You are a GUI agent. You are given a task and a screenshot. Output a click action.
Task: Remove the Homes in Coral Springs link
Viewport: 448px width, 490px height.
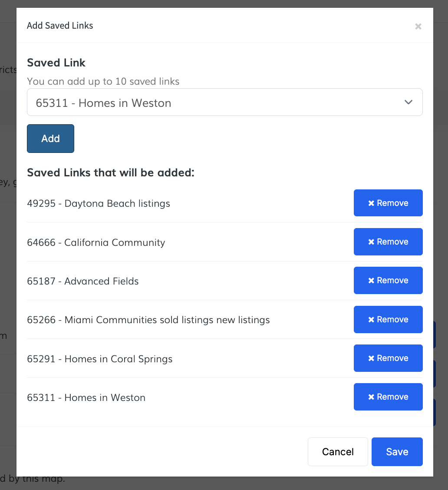pos(388,358)
